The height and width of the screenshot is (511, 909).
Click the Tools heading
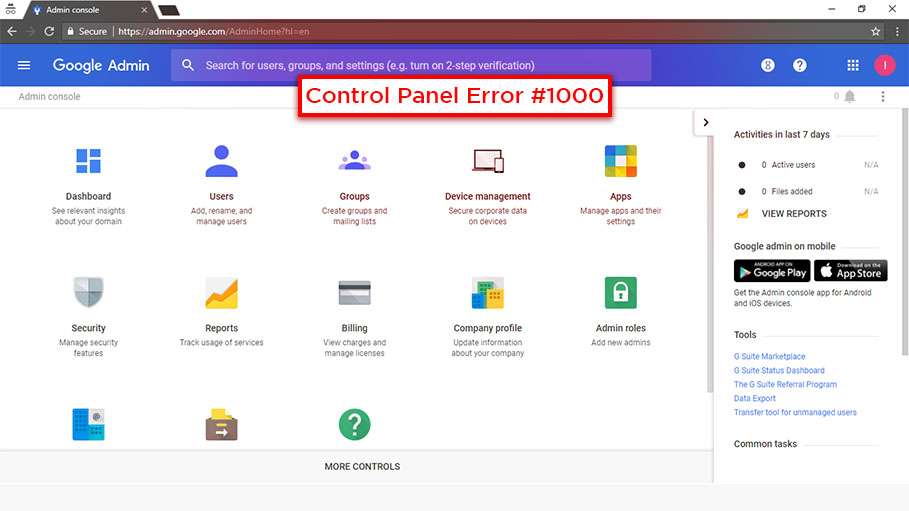pos(745,335)
